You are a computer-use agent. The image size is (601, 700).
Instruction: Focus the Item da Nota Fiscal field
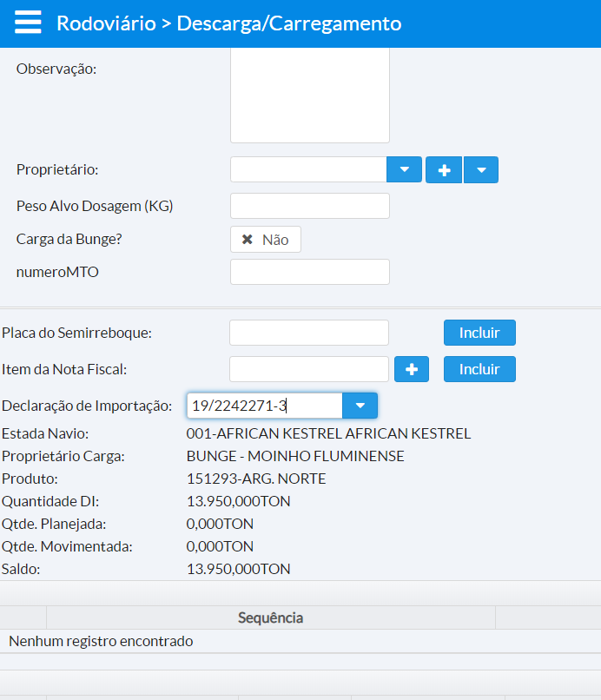[x=308, y=369]
